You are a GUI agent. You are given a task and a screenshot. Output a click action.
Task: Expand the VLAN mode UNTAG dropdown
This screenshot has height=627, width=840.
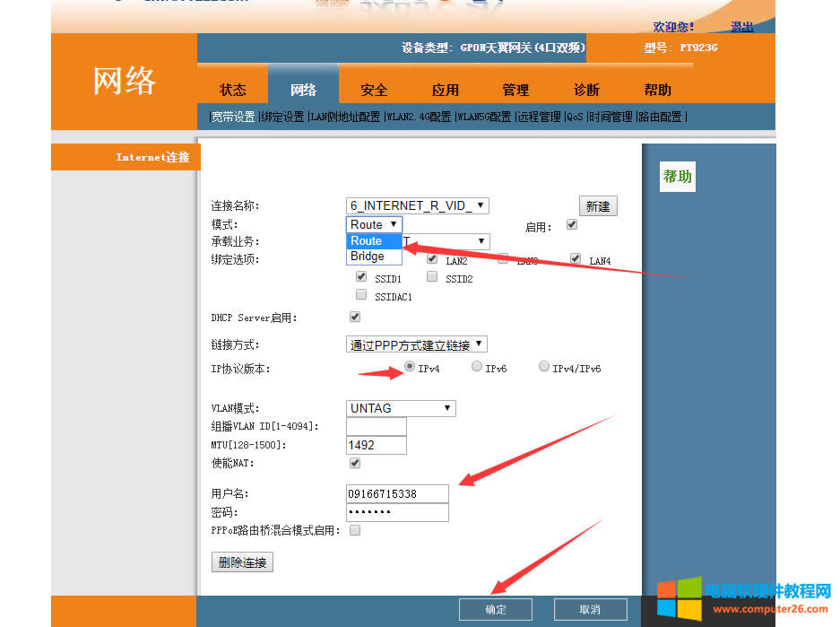point(401,408)
